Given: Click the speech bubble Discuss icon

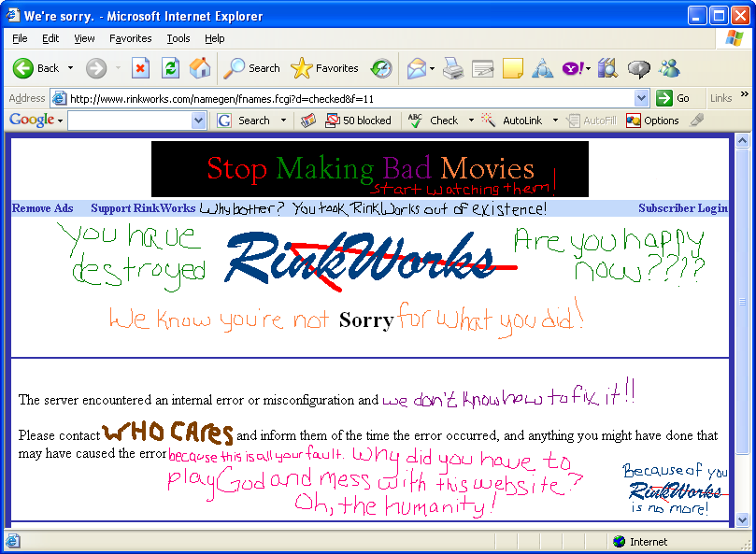Looking at the screenshot, I should click(639, 69).
